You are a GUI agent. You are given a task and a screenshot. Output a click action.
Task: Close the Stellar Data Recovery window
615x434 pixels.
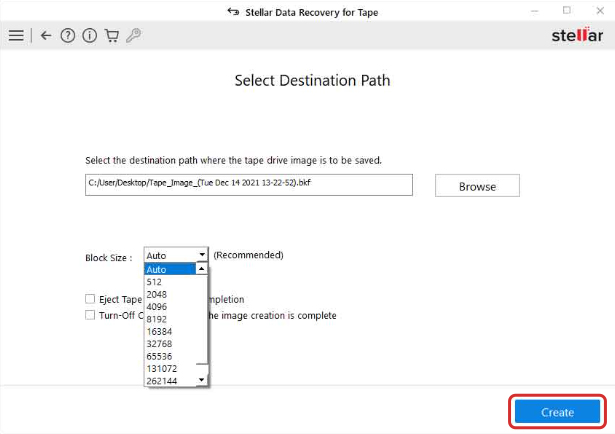click(600, 11)
